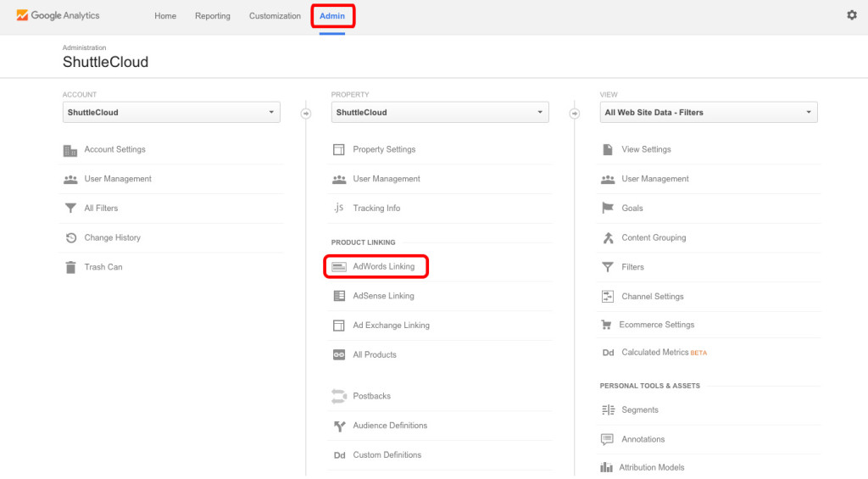Open the Audience Definitions link

pyautogui.click(x=390, y=426)
